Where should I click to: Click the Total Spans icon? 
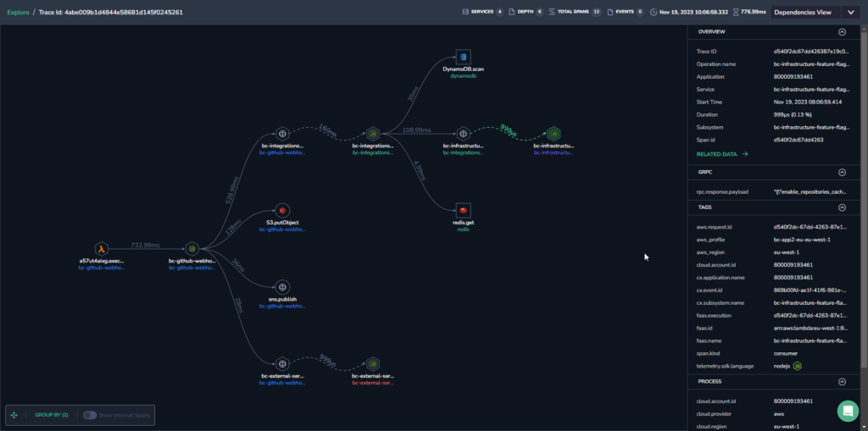coord(552,12)
